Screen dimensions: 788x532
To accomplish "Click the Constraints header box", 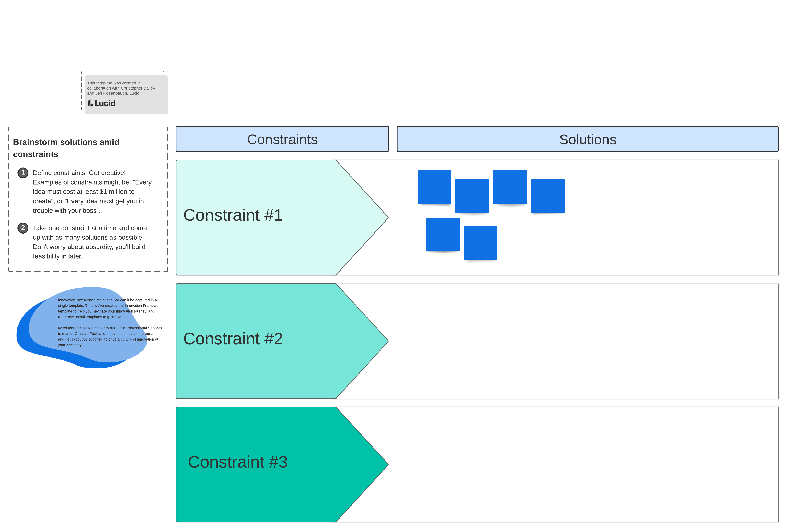I will [282, 139].
